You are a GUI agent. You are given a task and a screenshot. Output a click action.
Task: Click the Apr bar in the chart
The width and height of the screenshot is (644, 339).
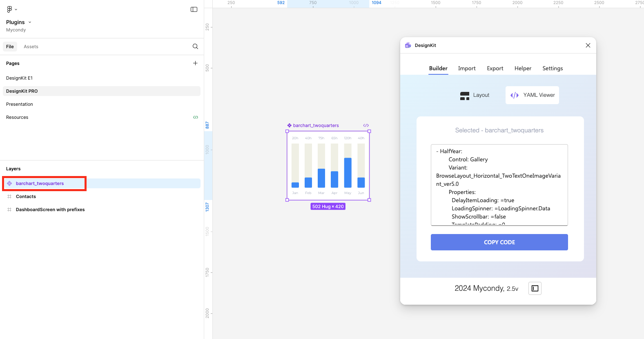click(334, 179)
